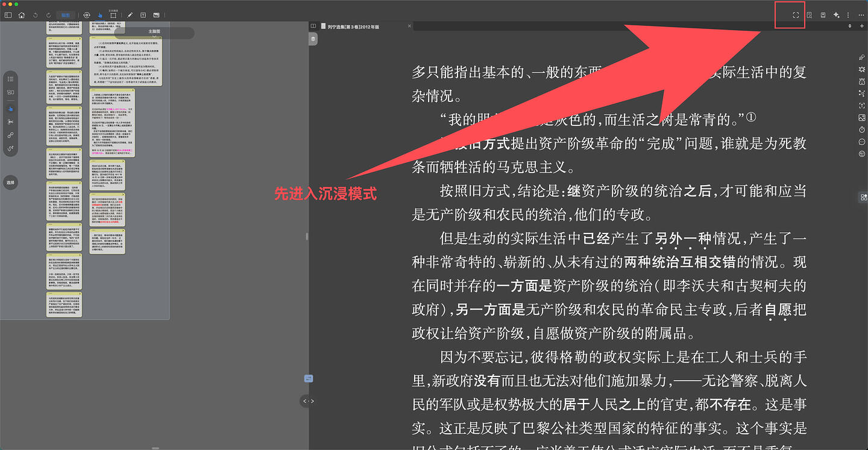Open the emoji face tool in right sidebar
This screenshot has height=450, width=868.
[862, 154]
